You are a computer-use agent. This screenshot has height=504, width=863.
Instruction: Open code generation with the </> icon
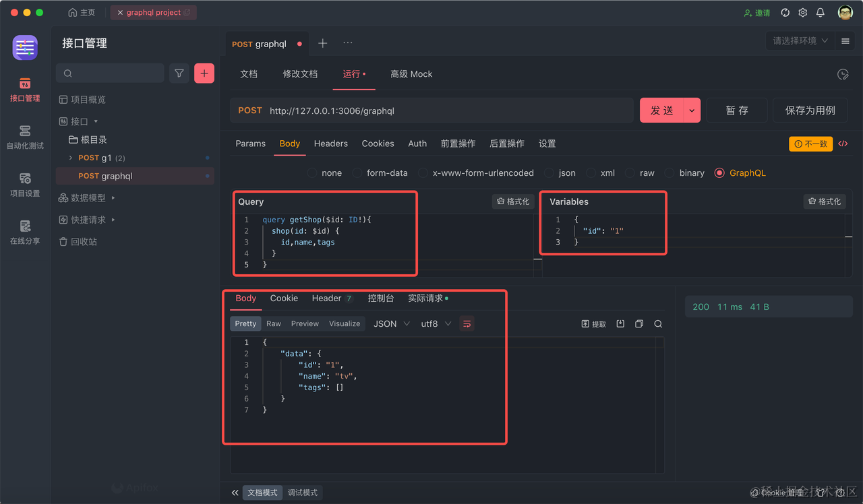[x=844, y=144]
